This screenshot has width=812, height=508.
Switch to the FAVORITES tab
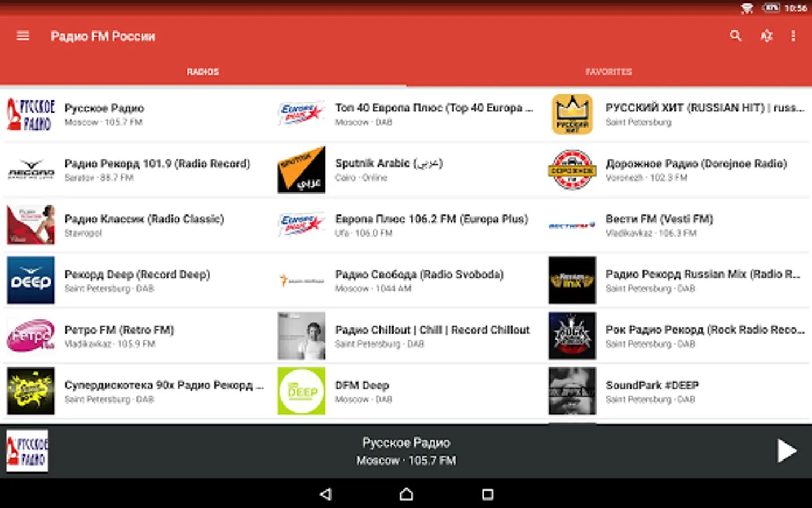pos(609,72)
